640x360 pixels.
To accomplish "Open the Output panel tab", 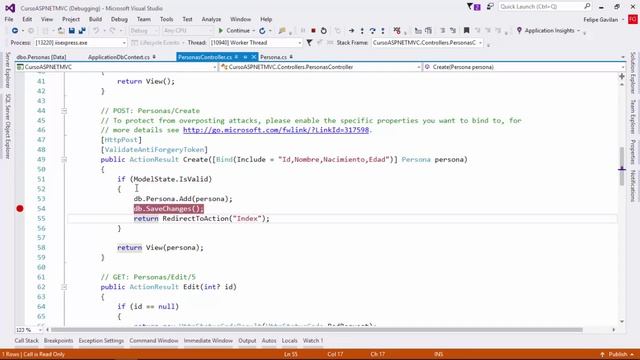I will point(247,340).
